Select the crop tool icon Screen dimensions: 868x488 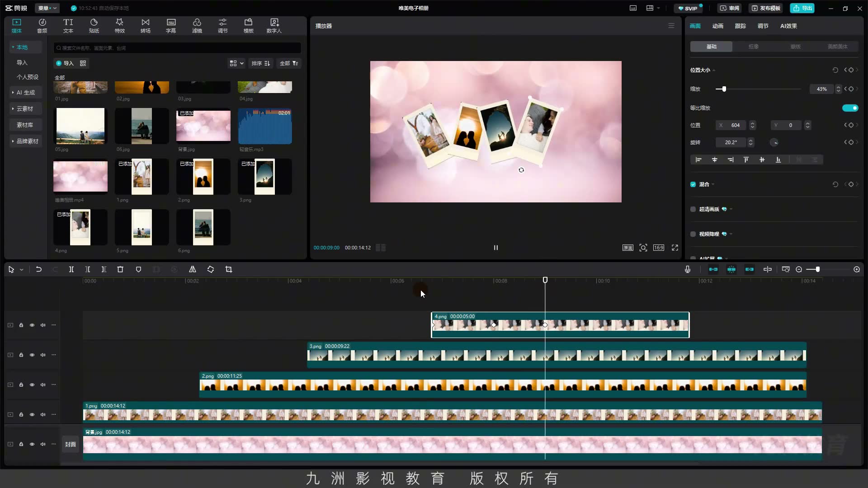(x=229, y=269)
